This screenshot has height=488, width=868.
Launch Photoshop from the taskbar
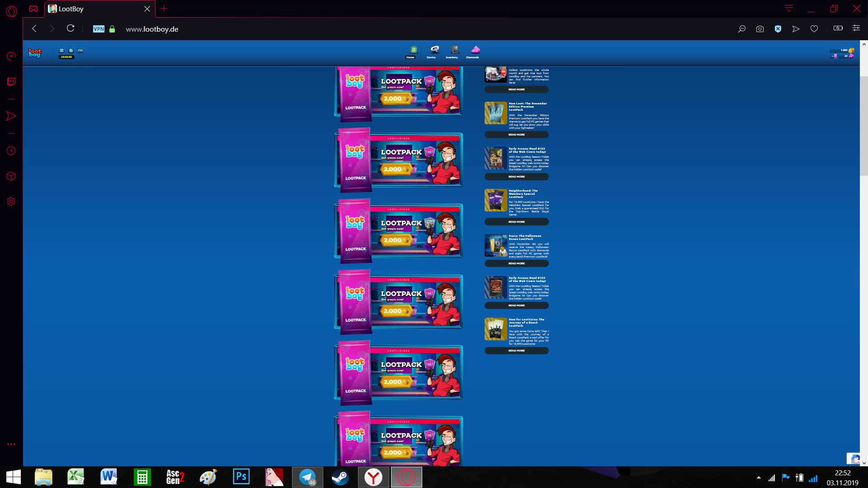point(241,477)
